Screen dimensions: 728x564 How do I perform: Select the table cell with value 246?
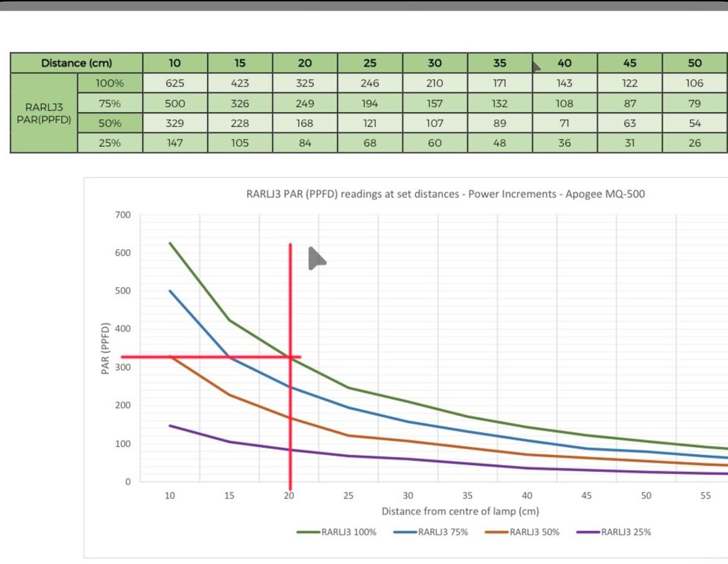tap(370, 83)
